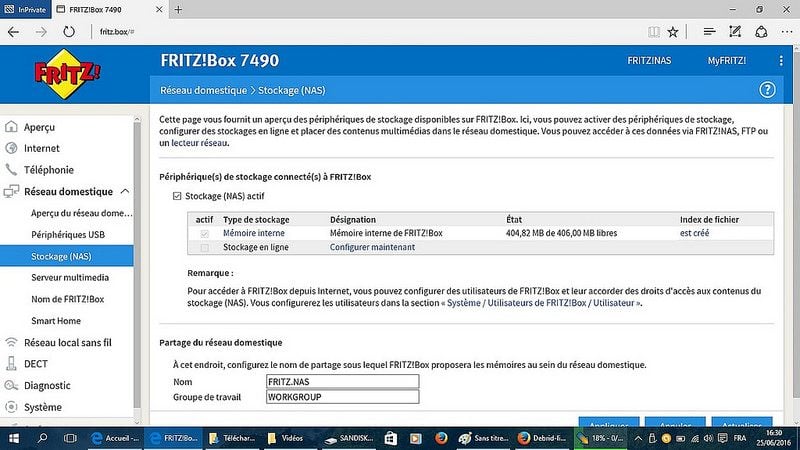Open Reading view icon in address bar

pyautogui.click(x=654, y=32)
